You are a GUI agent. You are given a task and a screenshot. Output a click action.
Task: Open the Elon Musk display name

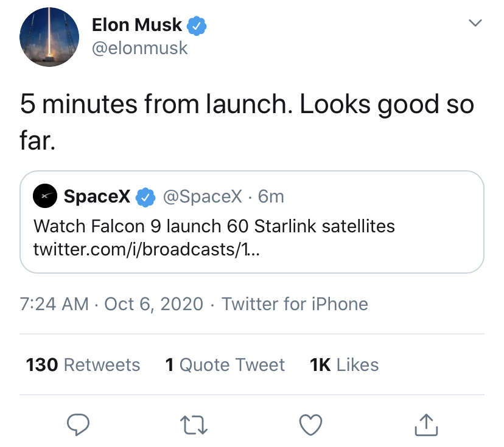136,25
